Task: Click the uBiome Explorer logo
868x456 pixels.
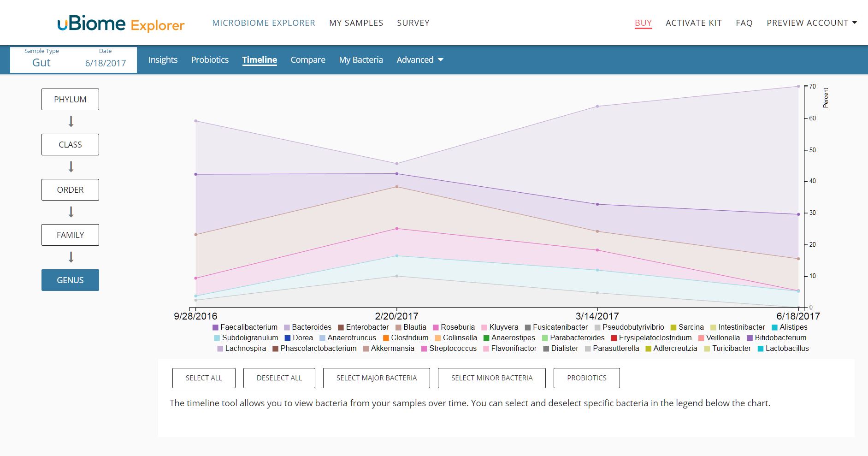Action: (x=121, y=24)
